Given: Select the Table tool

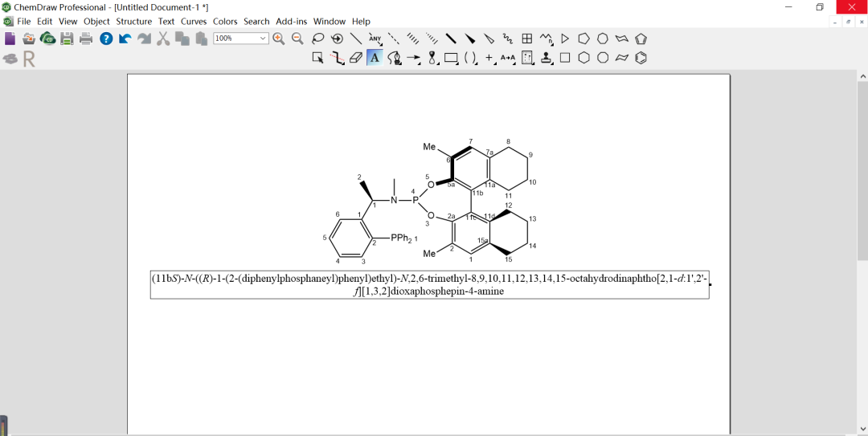Looking at the screenshot, I should pyautogui.click(x=527, y=39).
